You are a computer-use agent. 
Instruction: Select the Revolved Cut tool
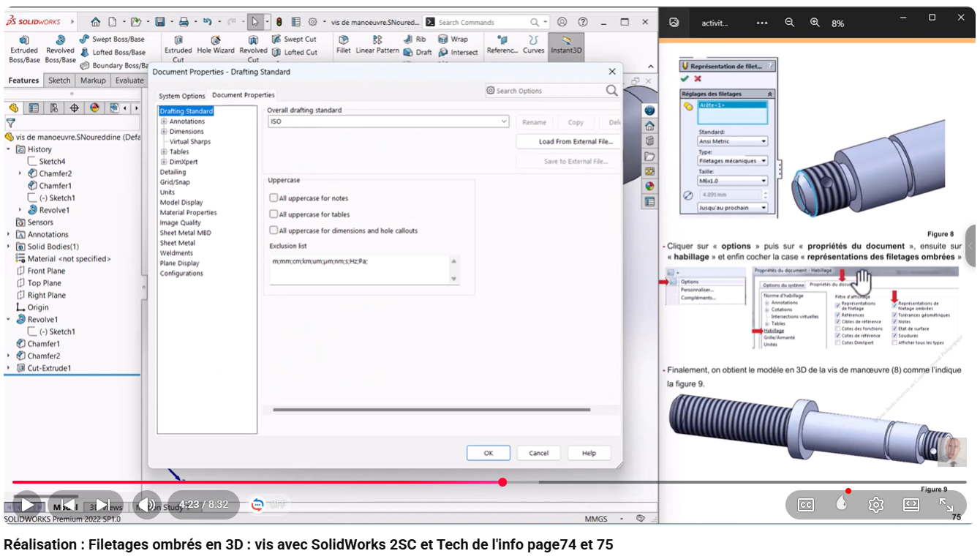[x=253, y=50]
